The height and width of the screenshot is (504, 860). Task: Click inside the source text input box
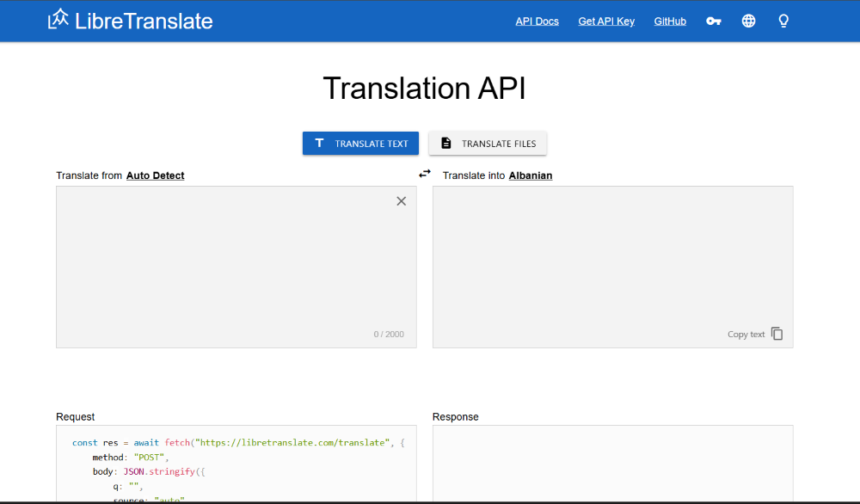[236, 267]
